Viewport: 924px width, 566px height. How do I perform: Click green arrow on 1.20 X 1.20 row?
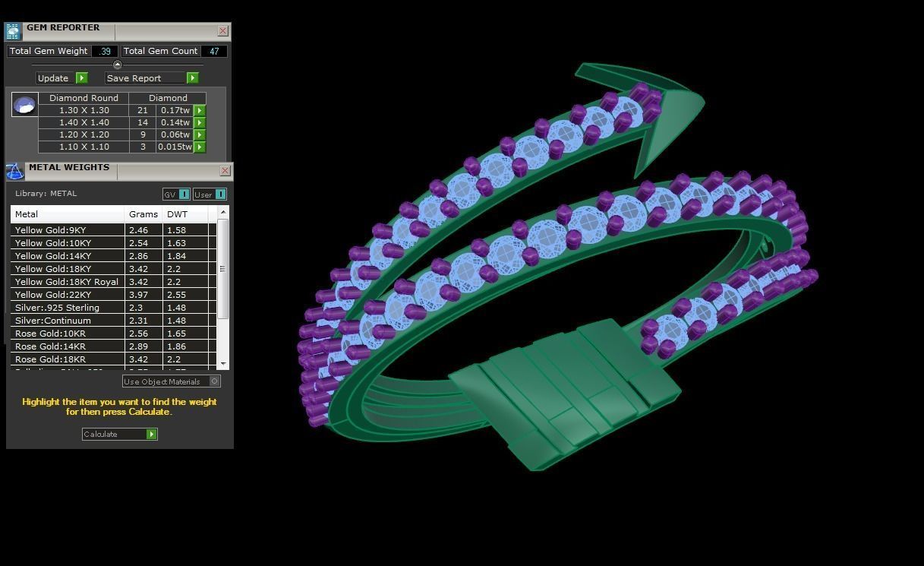[x=200, y=134]
